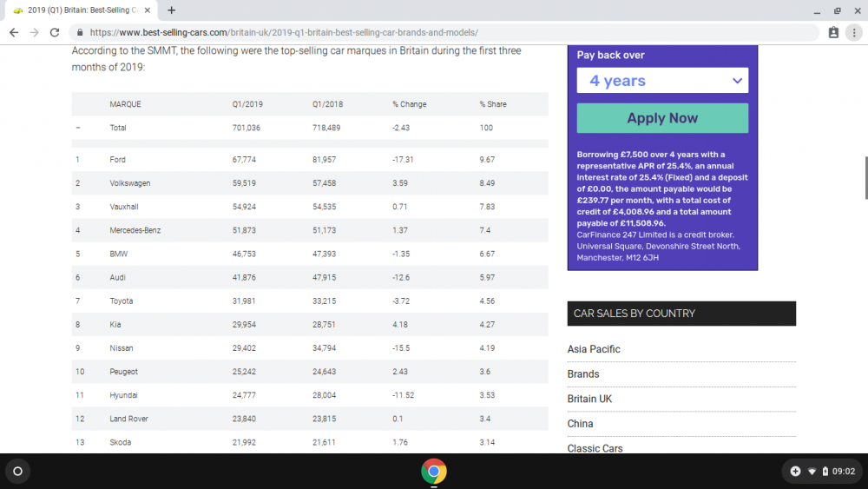Viewport: 868px width, 489px height.
Task: Click Kia's Q1/2019 value 29,954
Action: [x=244, y=325]
